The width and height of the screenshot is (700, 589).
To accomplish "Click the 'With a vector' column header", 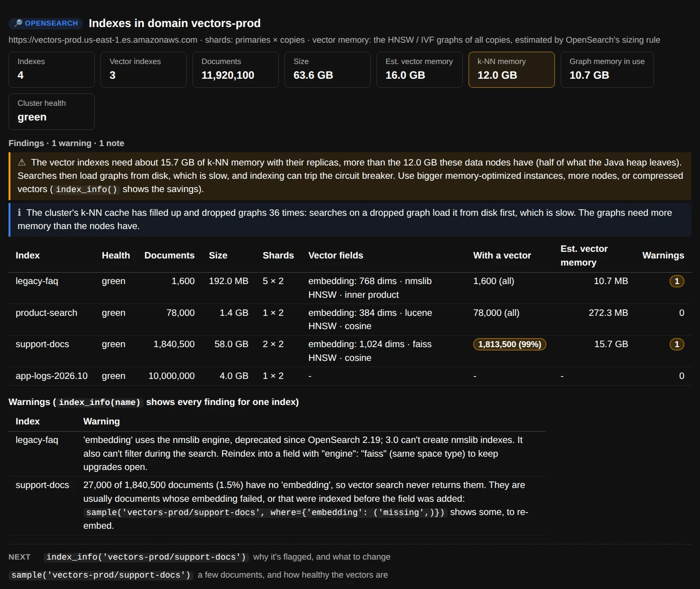I will 502,255.
